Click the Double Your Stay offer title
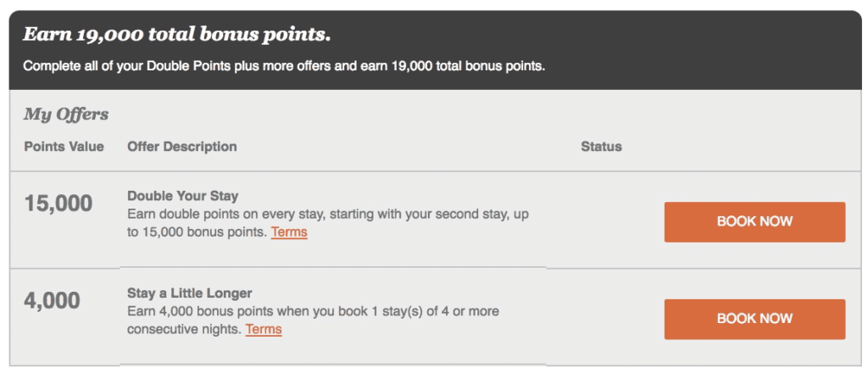This screenshot has width=868, height=368. (x=182, y=197)
